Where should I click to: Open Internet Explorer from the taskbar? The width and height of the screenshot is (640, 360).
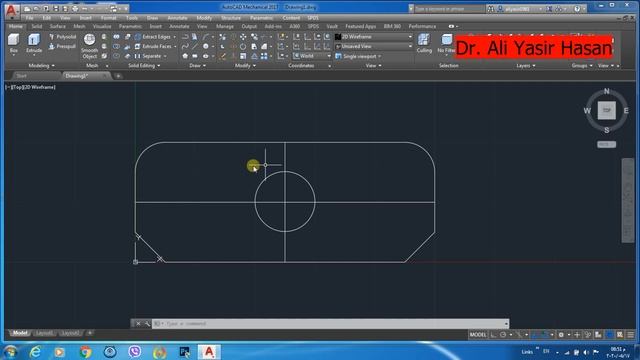pos(36,352)
